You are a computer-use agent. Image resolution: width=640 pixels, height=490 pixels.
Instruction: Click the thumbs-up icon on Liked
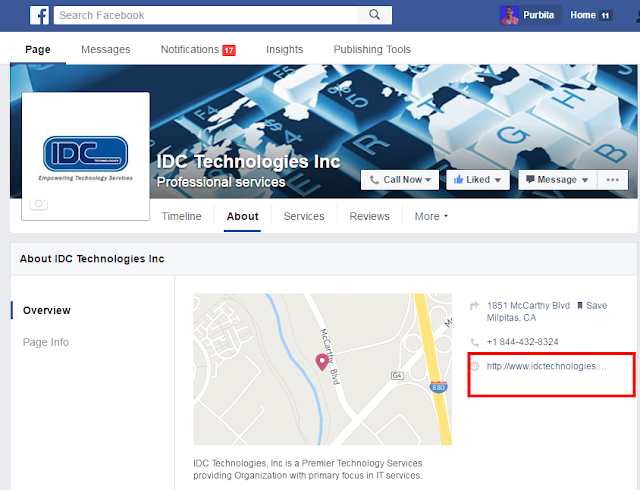[458, 179]
